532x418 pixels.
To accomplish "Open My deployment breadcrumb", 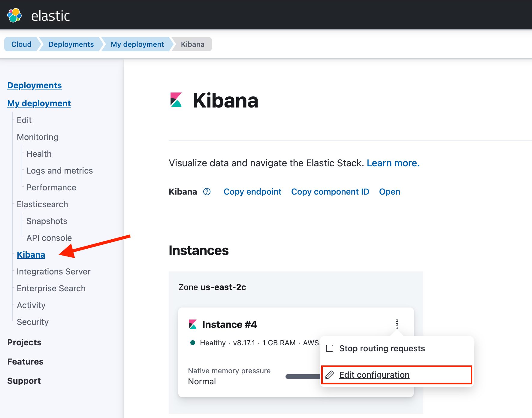I will (137, 44).
